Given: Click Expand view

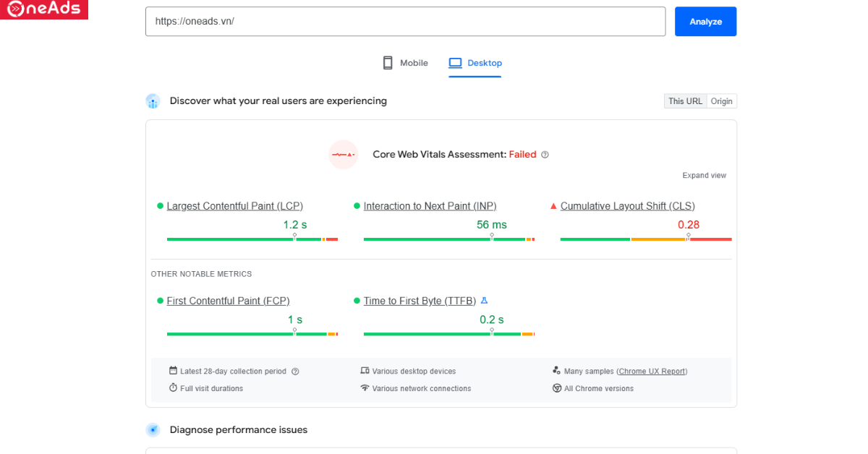Looking at the screenshot, I should point(705,176).
